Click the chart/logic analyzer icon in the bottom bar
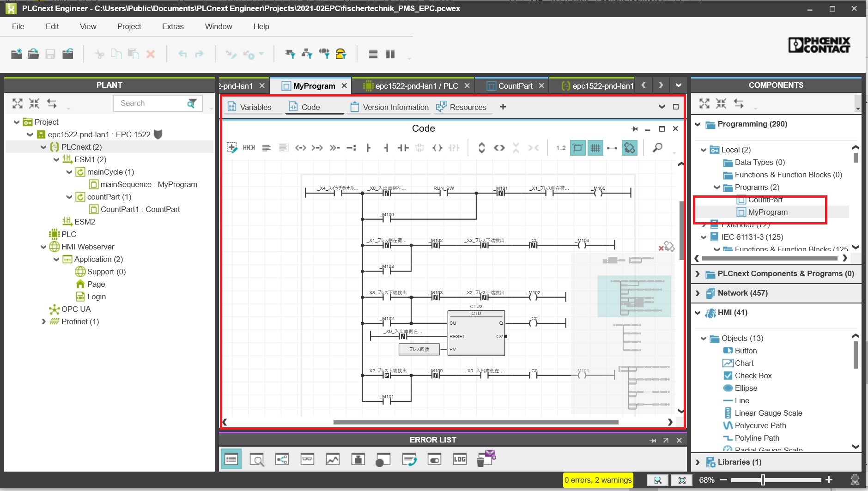The height and width of the screenshot is (491, 868). tap(333, 459)
